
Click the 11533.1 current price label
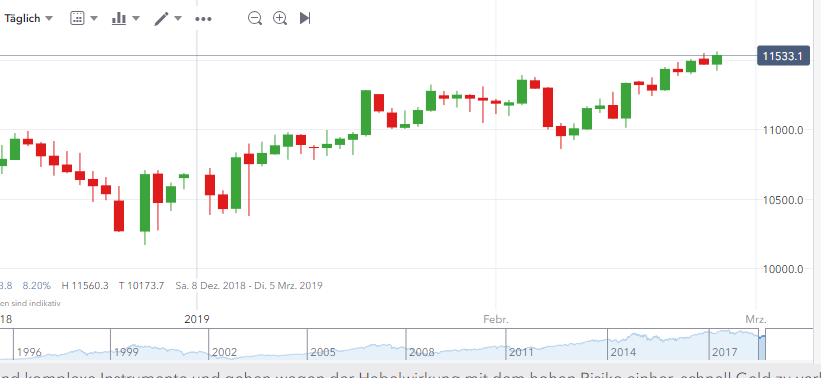coord(783,56)
